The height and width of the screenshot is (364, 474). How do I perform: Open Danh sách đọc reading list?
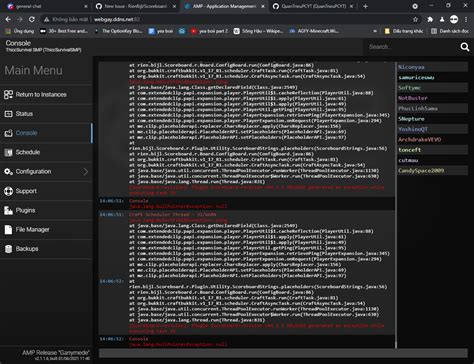[x=450, y=31]
